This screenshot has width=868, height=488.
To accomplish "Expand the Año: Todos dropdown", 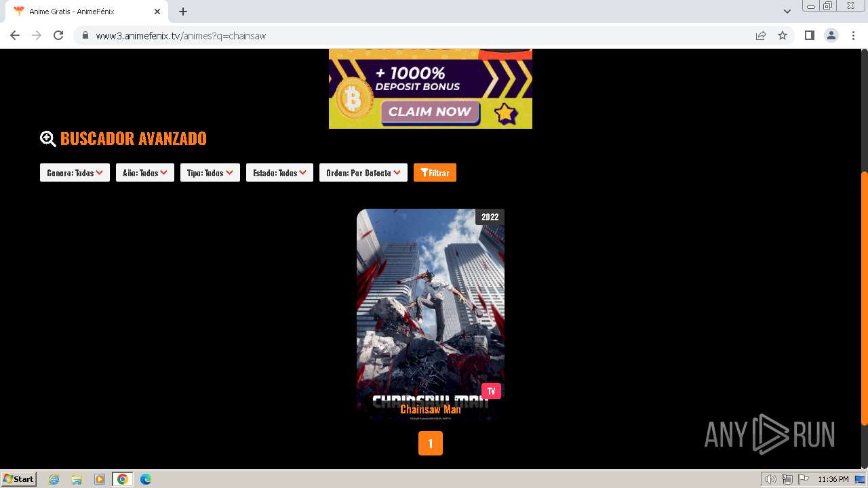I will point(145,173).
